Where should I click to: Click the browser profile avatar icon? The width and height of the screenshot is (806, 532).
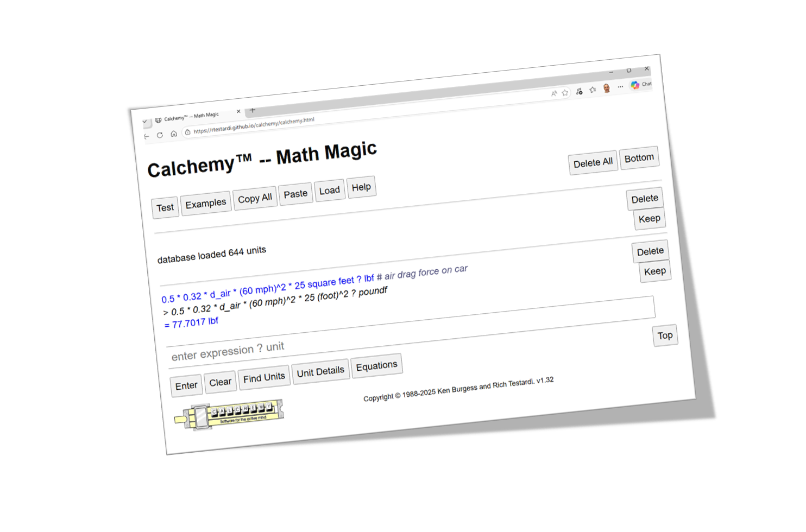pos(607,87)
